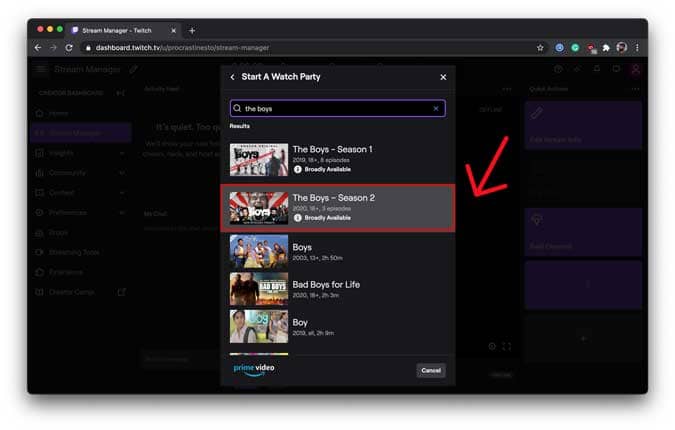
Task: Add a new quick action with plus tile
Action: tap(583, 339)
